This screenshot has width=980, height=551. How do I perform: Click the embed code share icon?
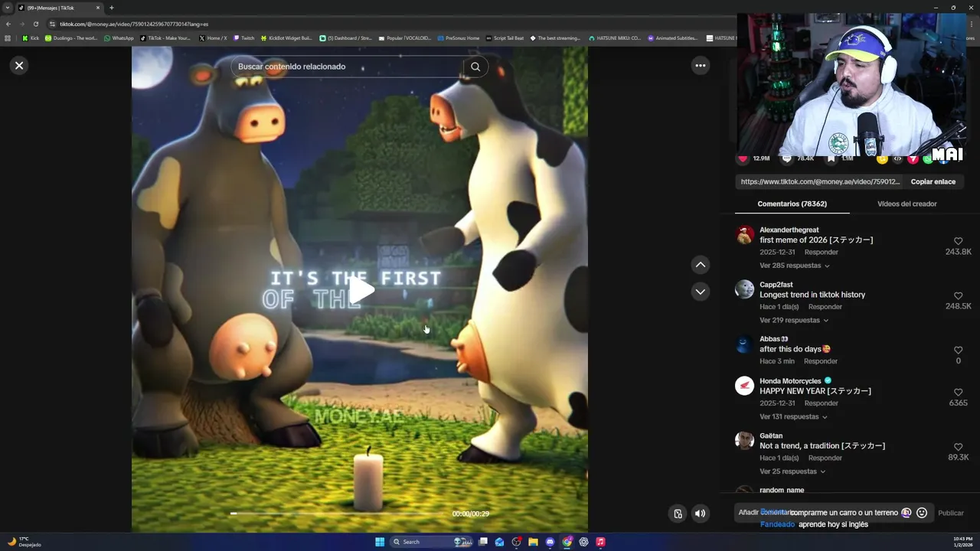click(897, 158)
